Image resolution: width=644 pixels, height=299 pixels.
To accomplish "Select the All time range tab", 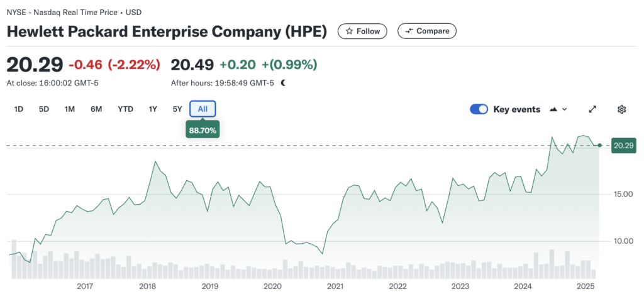I will tap(203, 109).
